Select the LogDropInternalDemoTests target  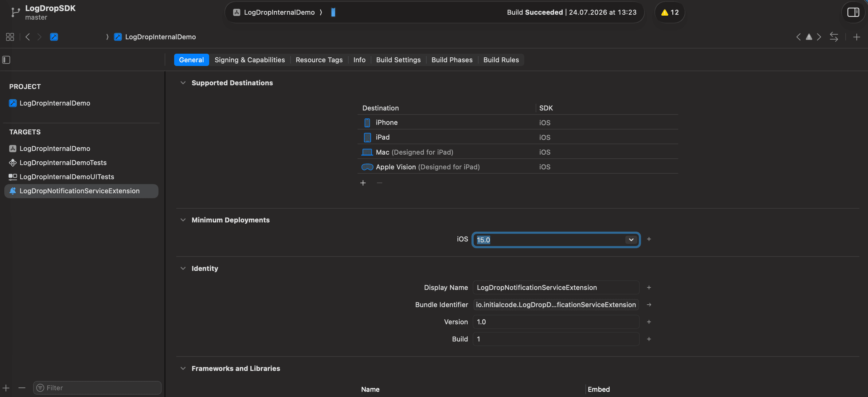(x=58, y=163)
